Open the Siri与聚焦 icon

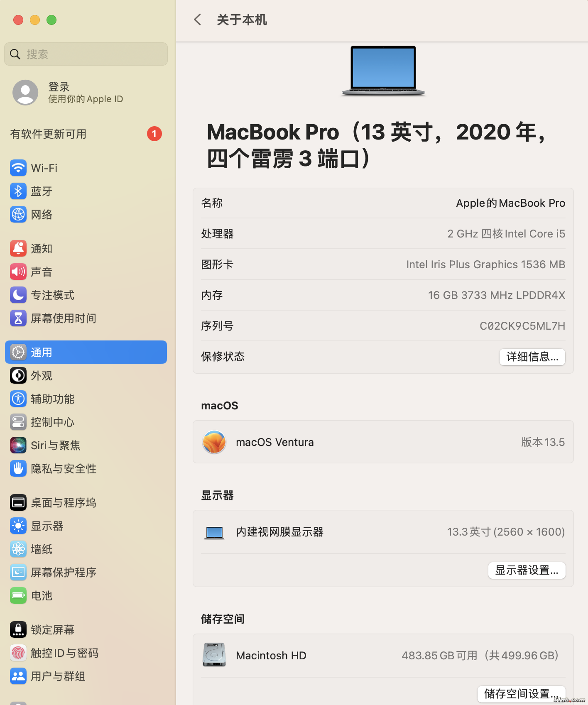(x=18, y=445)
